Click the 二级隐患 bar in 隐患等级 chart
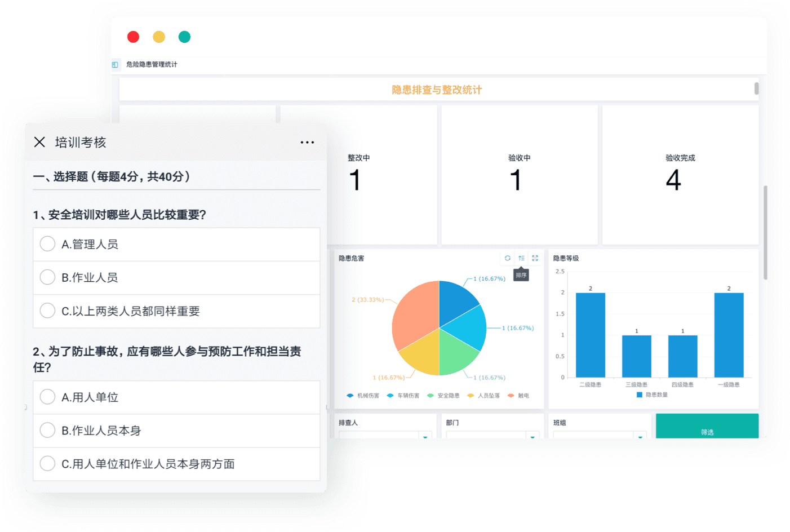 point(591,335)
